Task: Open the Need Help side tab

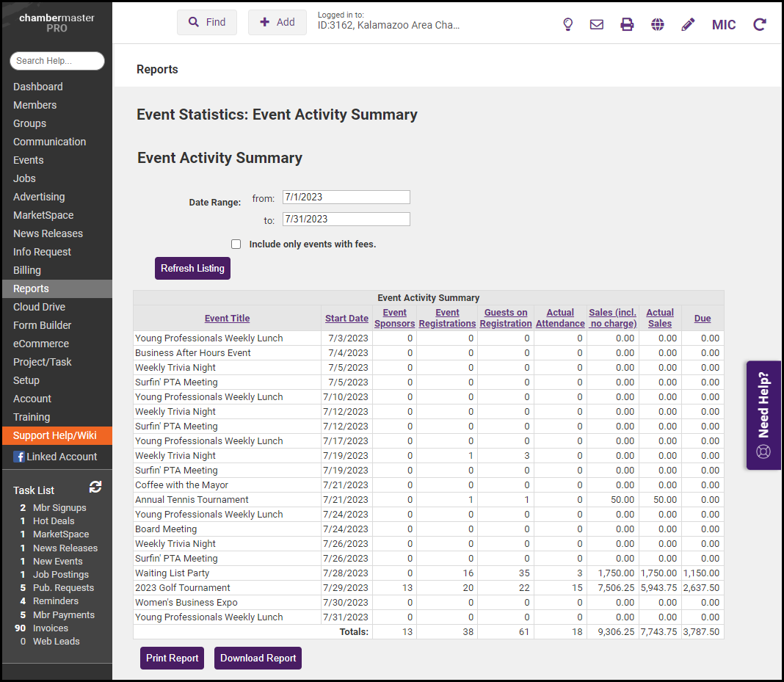Action: pyautogui.click(x=763, y=416)
